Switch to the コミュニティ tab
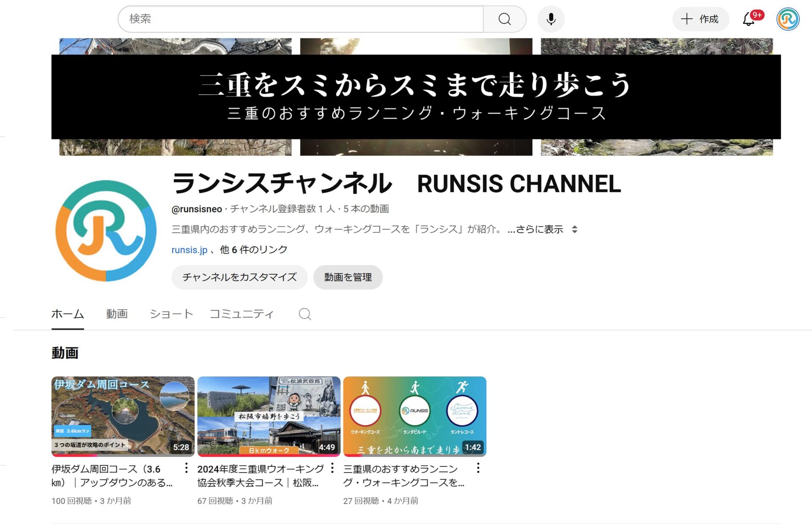Viewport: 812px width, 524px height. click(x=242, y=314)
